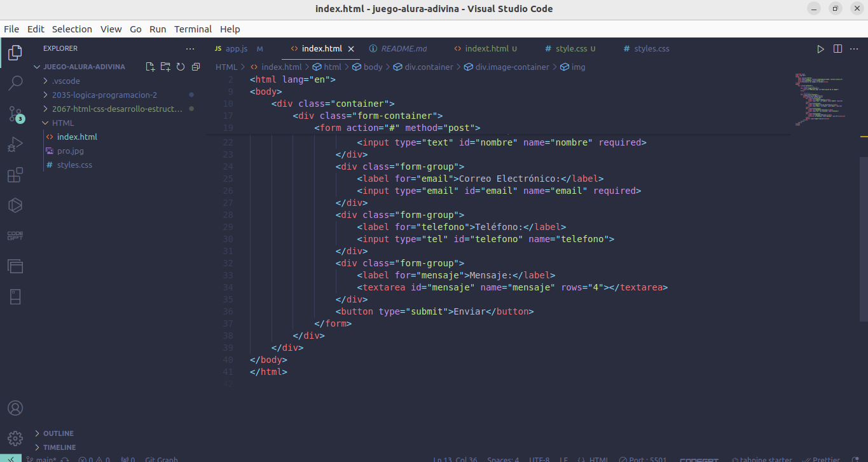Place cursor on Correo Electrónico label line

[480, 179]
